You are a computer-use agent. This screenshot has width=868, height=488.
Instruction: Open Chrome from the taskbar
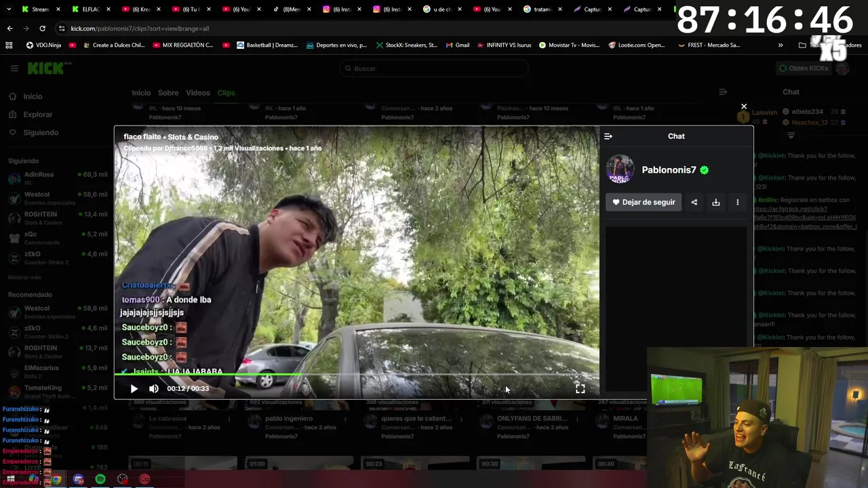(56, 479)
